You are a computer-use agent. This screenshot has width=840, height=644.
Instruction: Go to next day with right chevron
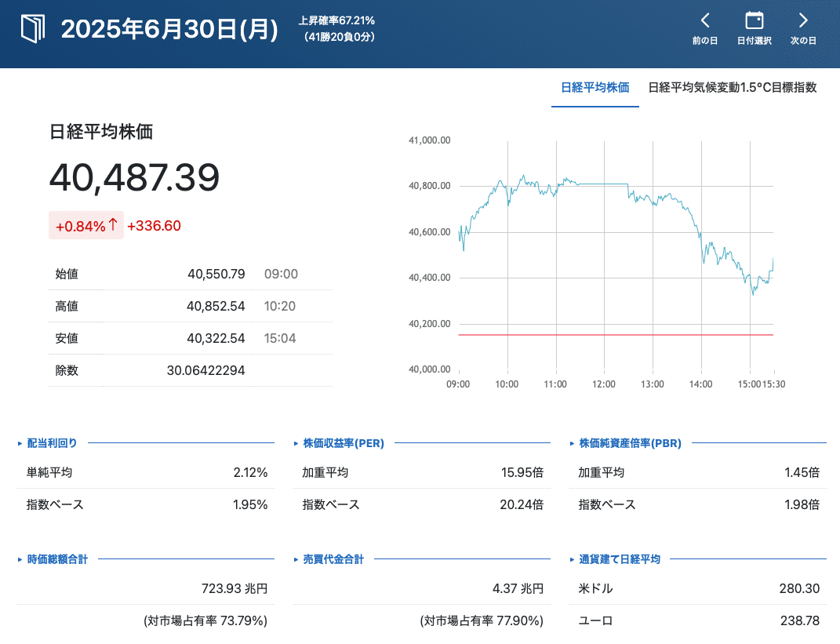803,20
